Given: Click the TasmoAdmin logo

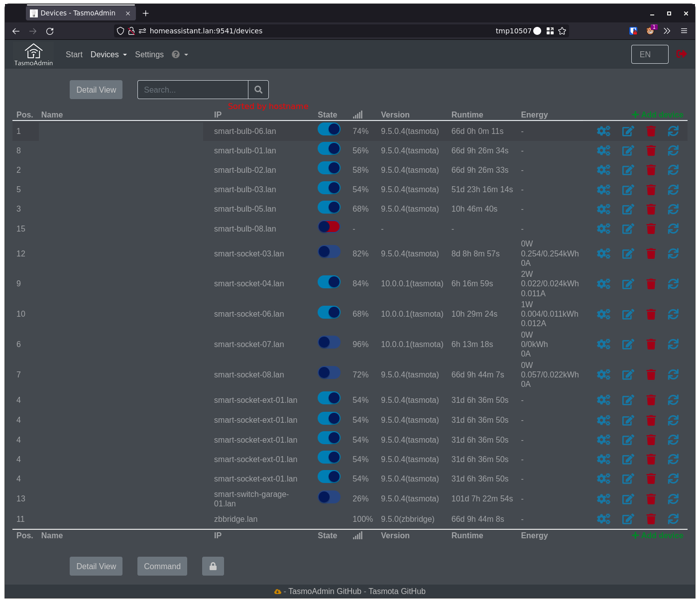Looking at the screenshot, I should click(x=33, y=54).
